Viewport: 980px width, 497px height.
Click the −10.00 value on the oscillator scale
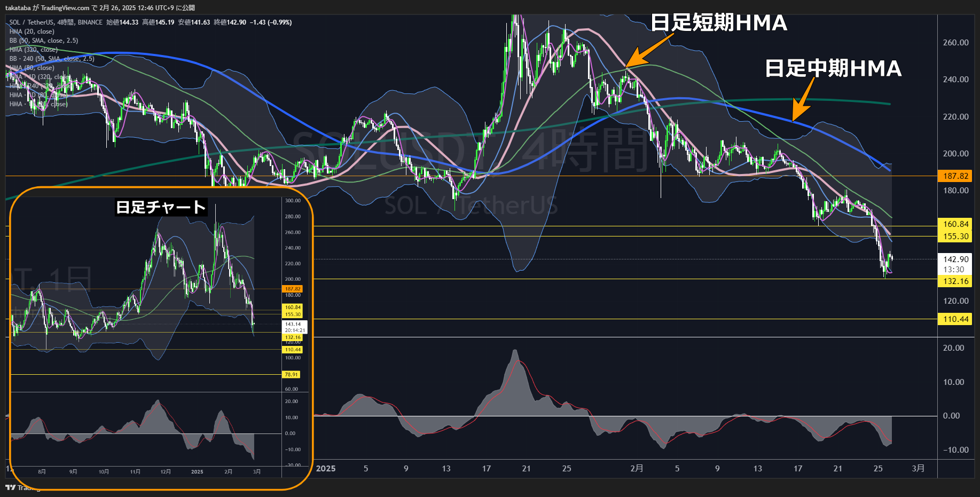[955, 450]
